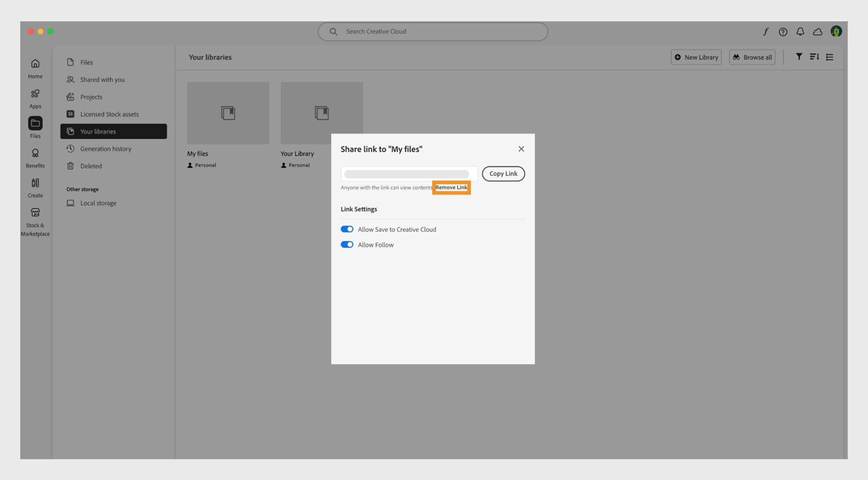Viewport: 868px width, 480px height.
Task: Select the Home icon in the sidebar
Action: coord(35,68)
